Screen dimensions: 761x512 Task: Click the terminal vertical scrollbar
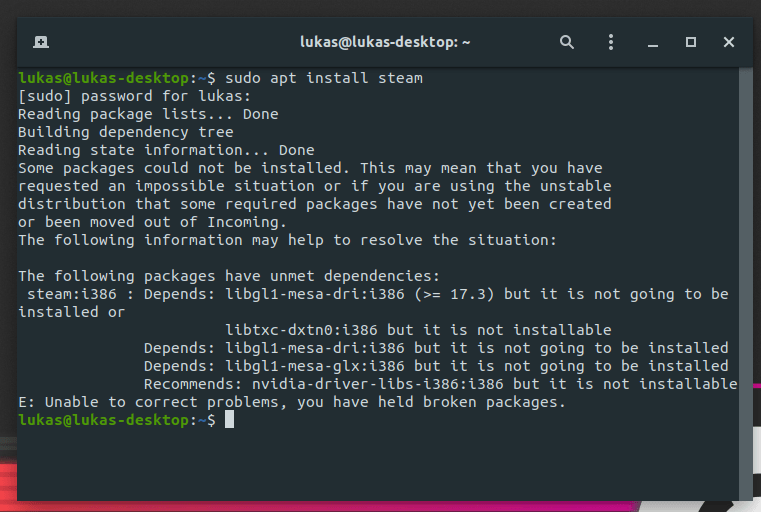point(745,284)
